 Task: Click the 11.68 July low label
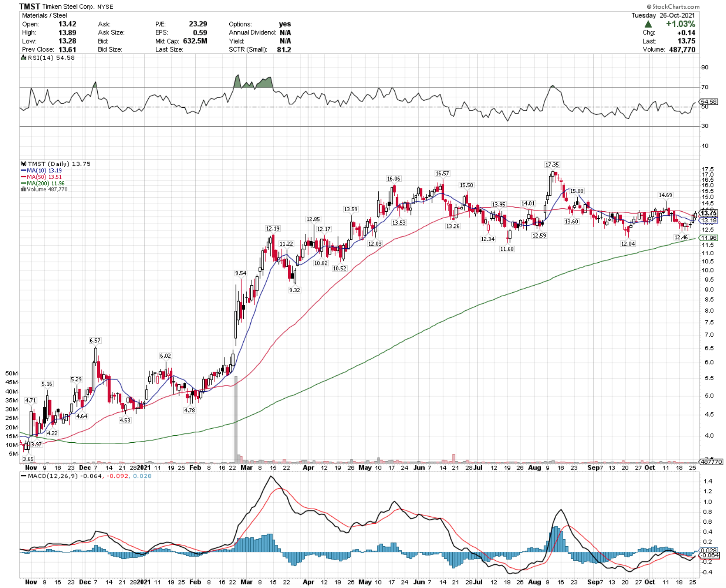tap(507, 249)
